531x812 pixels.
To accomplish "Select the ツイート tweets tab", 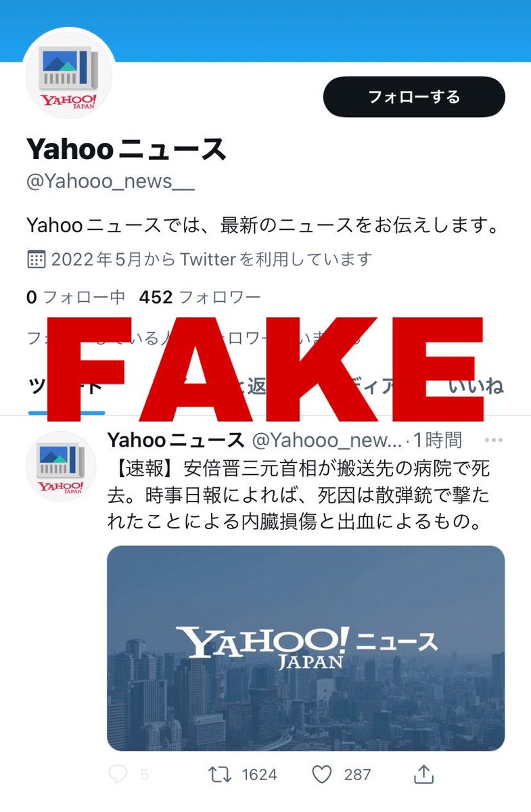I will pos(66,387).
